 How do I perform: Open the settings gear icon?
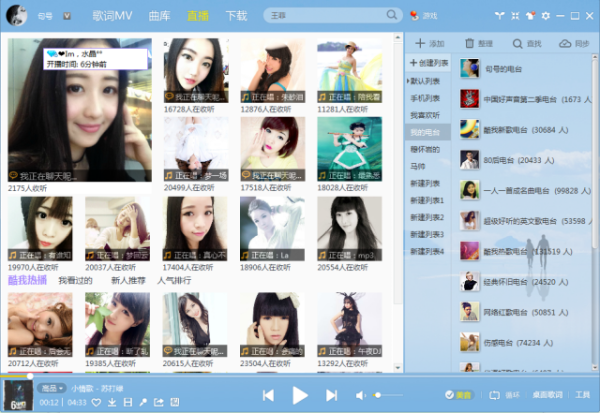546,15
